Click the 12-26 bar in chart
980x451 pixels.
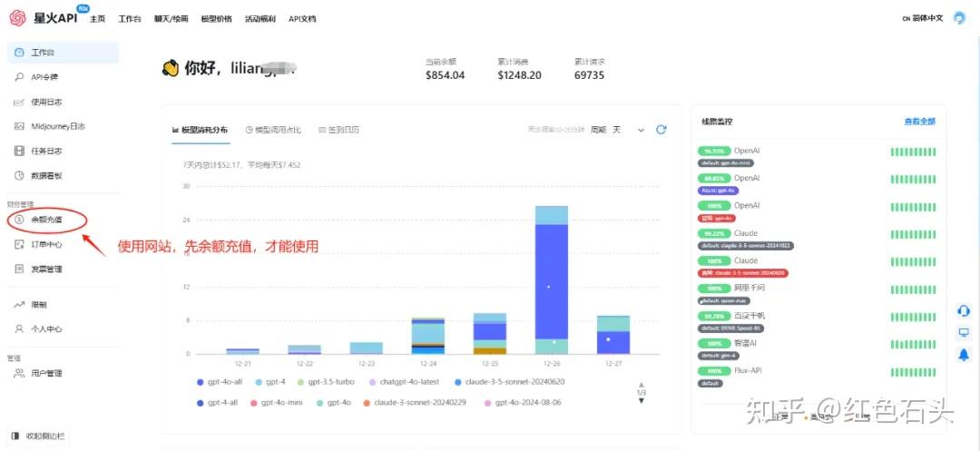552,279
